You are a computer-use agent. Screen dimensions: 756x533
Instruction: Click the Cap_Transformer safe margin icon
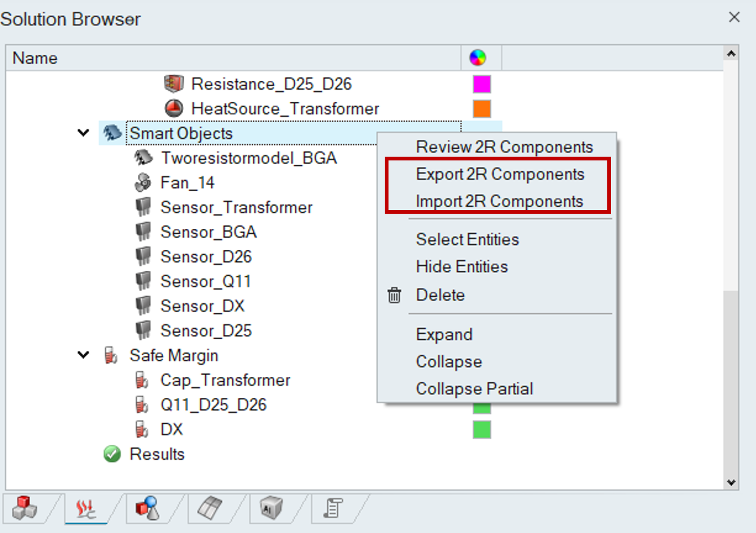(x=142, y=380)
